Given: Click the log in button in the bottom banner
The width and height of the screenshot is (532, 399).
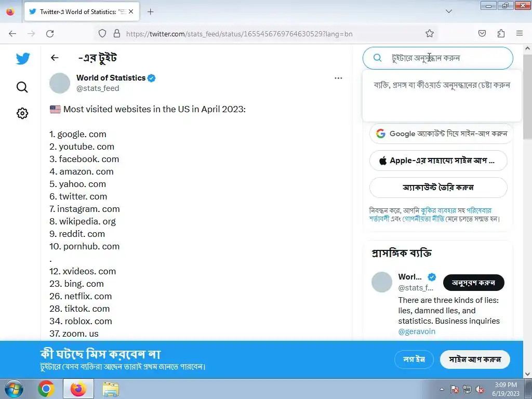Looking at the screenshot, I should point(414,360).
